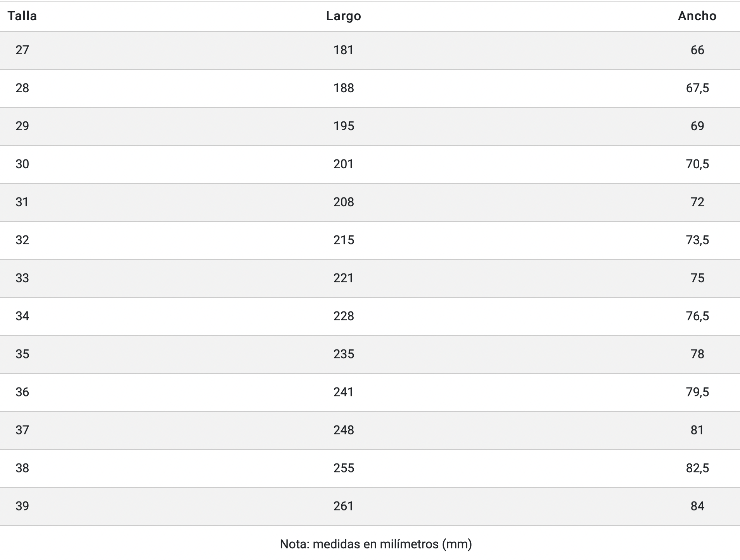
Task: Click the width value 72
Action: click(697, 202)
